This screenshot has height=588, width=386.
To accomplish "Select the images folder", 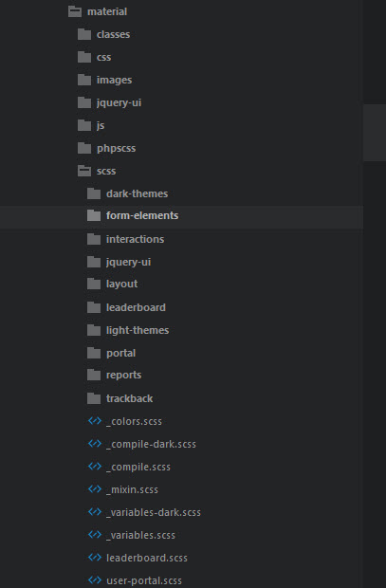I will point(114,80).
